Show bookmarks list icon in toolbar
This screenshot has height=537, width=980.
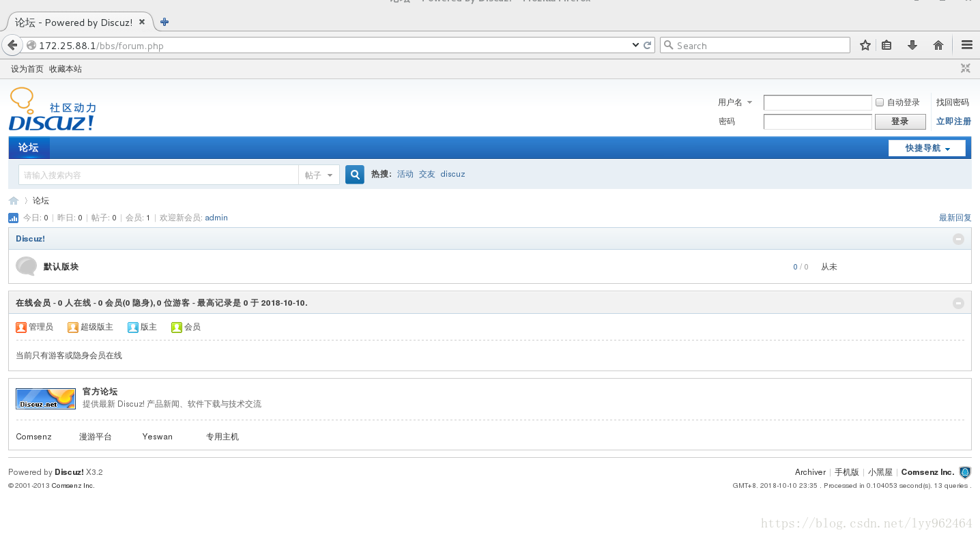[x=887, y=45]
